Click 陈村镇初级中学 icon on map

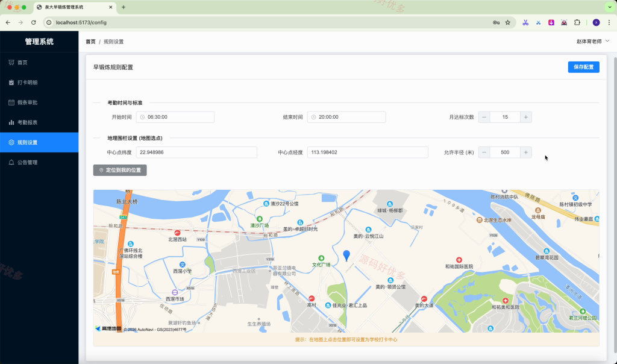tap(575, 198)
